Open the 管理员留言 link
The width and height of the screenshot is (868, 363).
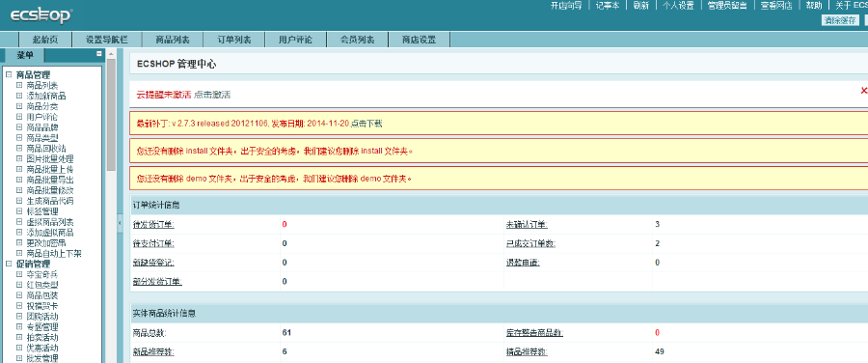pyautogui.click(x=727, y=6)
